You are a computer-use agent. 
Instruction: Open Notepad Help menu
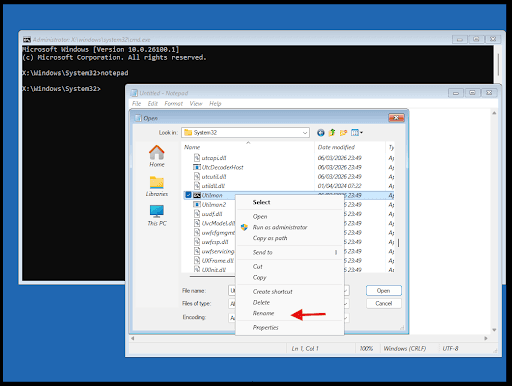tap(215, 104)
